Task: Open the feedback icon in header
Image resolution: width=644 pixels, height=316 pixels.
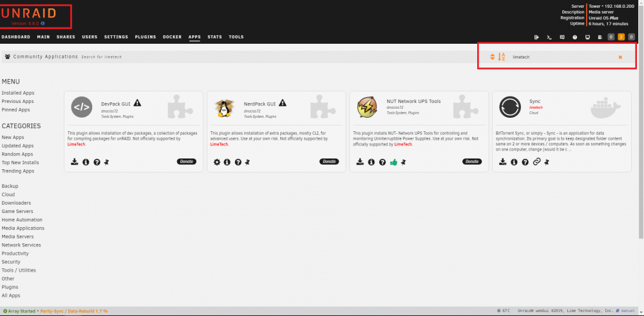Action: (562, 37)
